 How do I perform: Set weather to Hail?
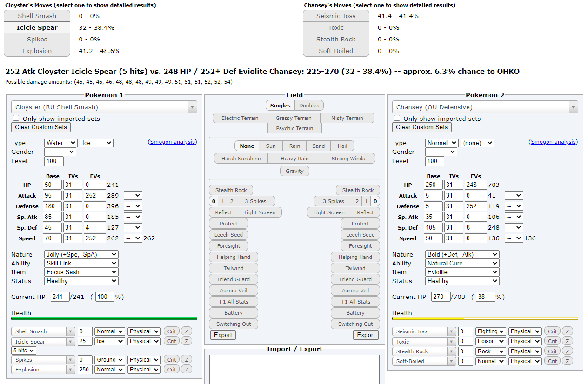click(342, 146)
